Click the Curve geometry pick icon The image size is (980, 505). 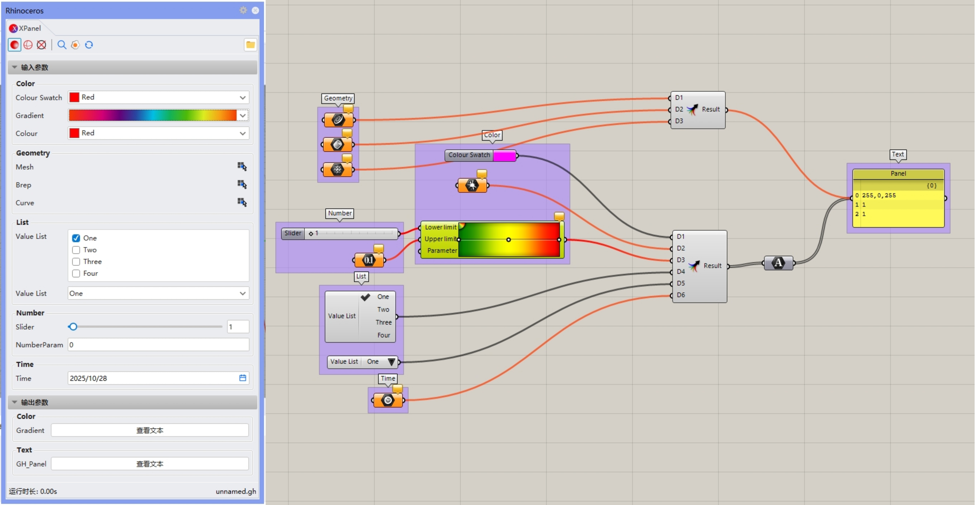click(242, 202)
